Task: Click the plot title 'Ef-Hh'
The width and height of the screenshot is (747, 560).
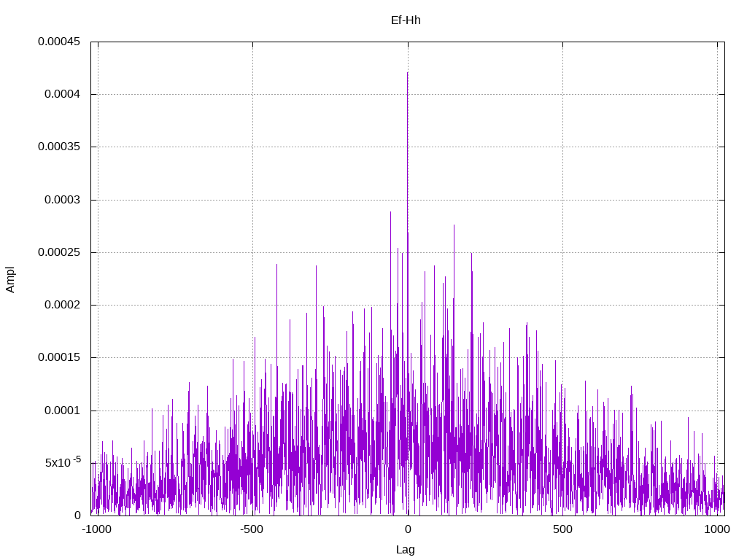Action: coord(406,20)
